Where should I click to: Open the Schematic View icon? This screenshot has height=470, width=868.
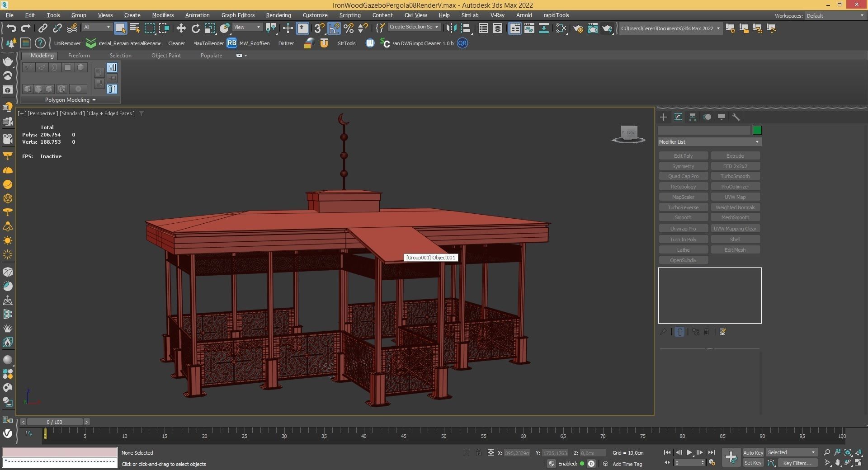(543, 28)
